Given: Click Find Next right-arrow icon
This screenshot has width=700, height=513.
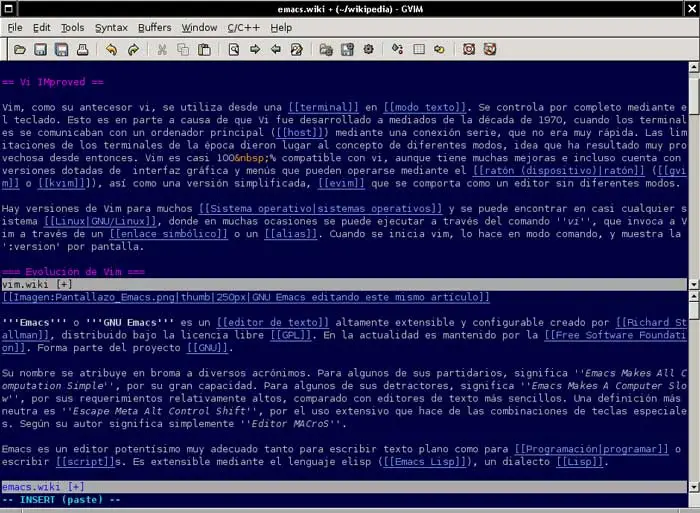Looking at the screenshot, I should pos(255,50).
